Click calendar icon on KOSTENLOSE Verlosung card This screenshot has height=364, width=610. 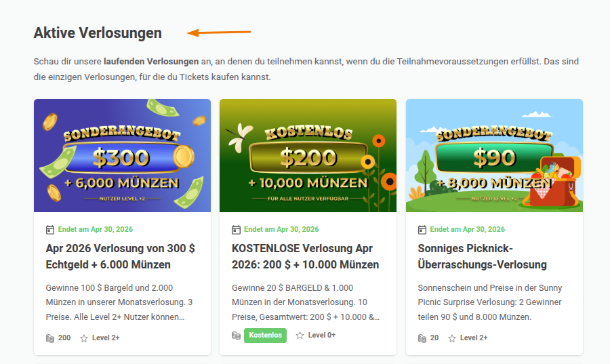236,230
